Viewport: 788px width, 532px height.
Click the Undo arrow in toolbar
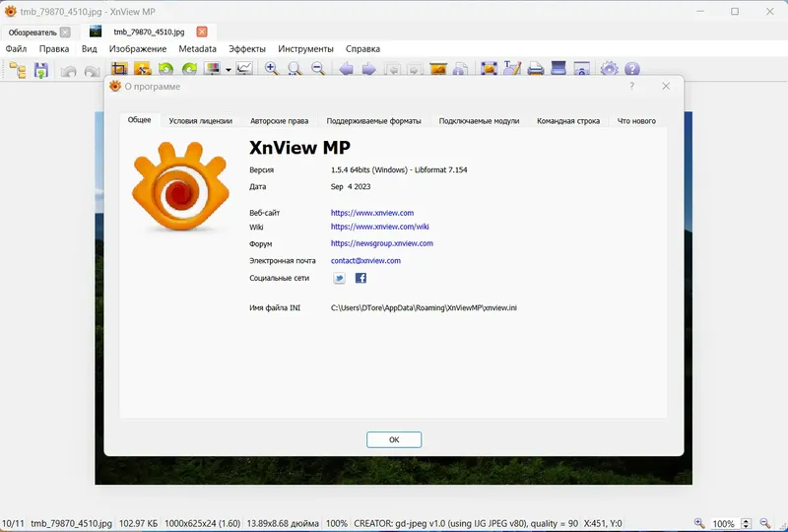click(x=68, y=70)
